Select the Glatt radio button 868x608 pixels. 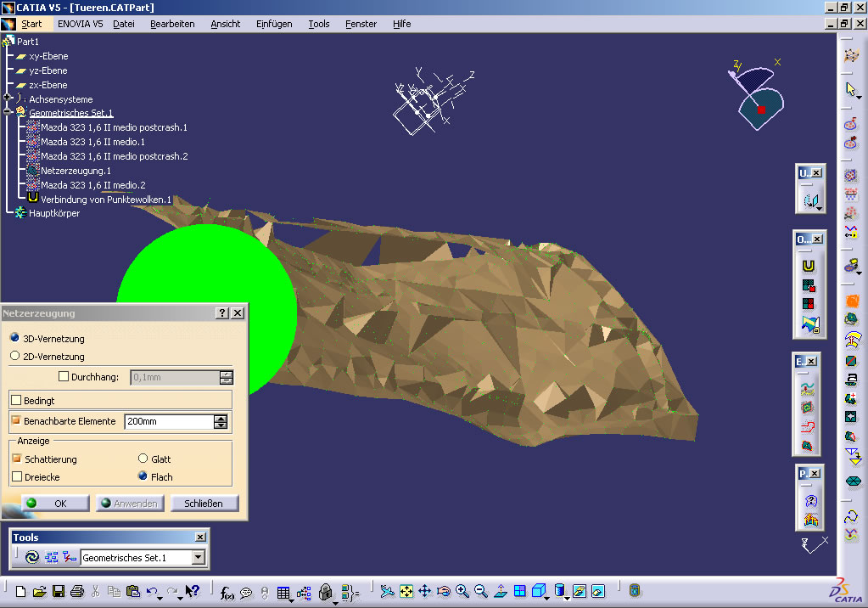[143, 459]
